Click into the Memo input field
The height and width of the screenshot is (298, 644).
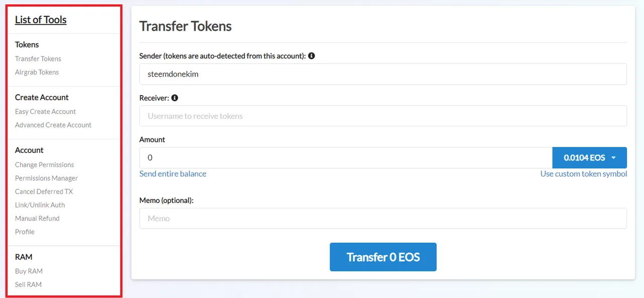tap(383, 218)
